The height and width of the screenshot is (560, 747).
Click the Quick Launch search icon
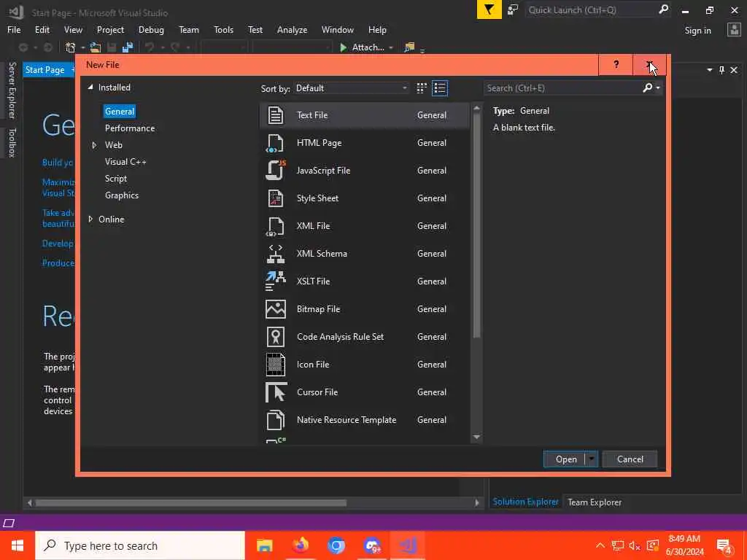pyautogui.click(x=663, y=9)
